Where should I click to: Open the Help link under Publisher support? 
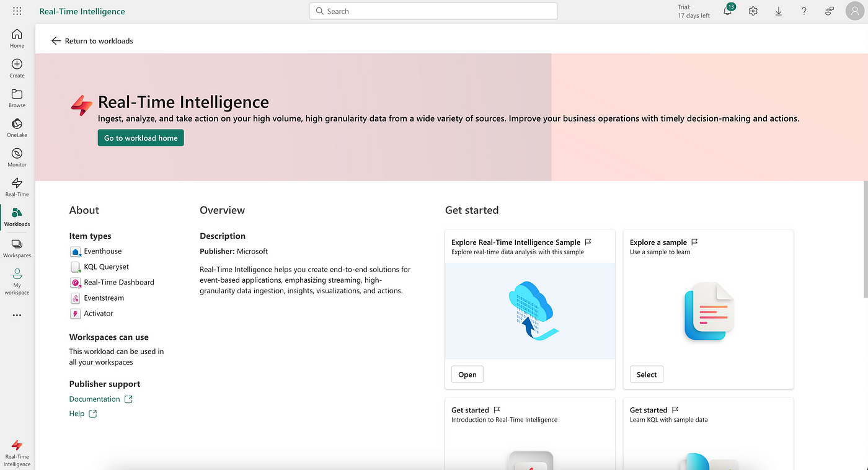coord(83,414)
